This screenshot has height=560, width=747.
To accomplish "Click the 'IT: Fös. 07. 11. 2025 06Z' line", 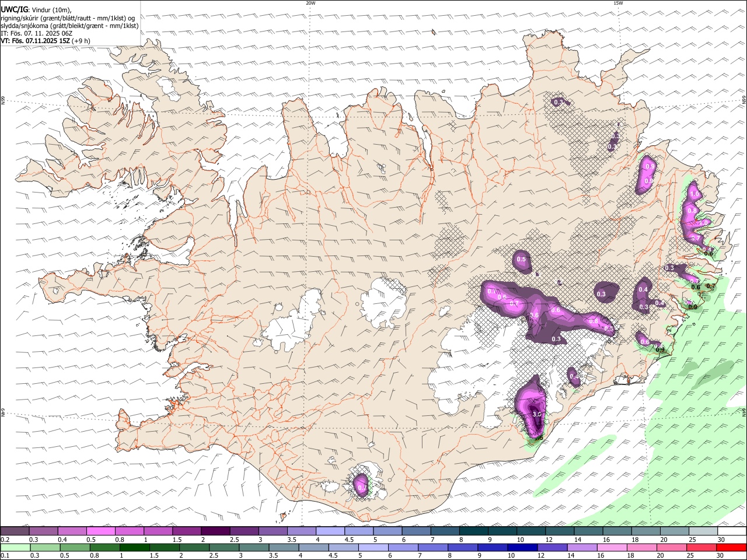I will coord(36,33).
